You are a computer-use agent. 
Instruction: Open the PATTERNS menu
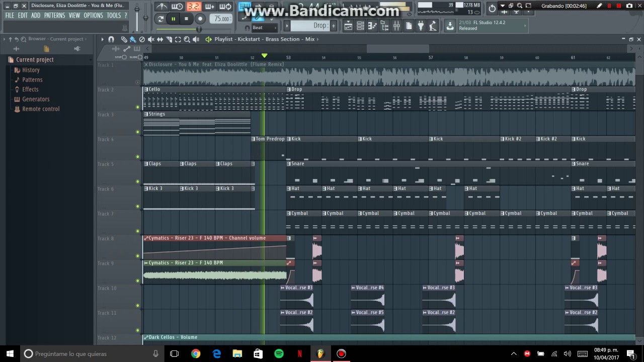pyautogui.click(x=54, y=16)
